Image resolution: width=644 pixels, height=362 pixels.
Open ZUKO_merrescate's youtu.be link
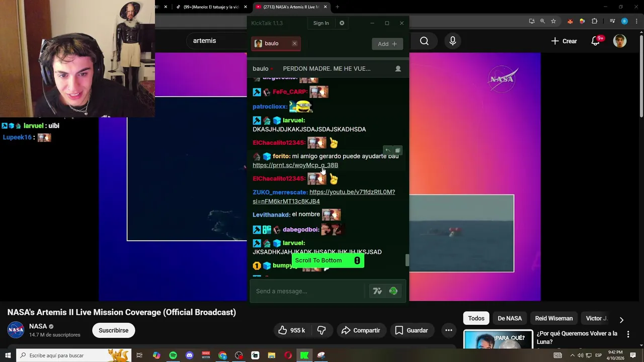pos(324,197)
